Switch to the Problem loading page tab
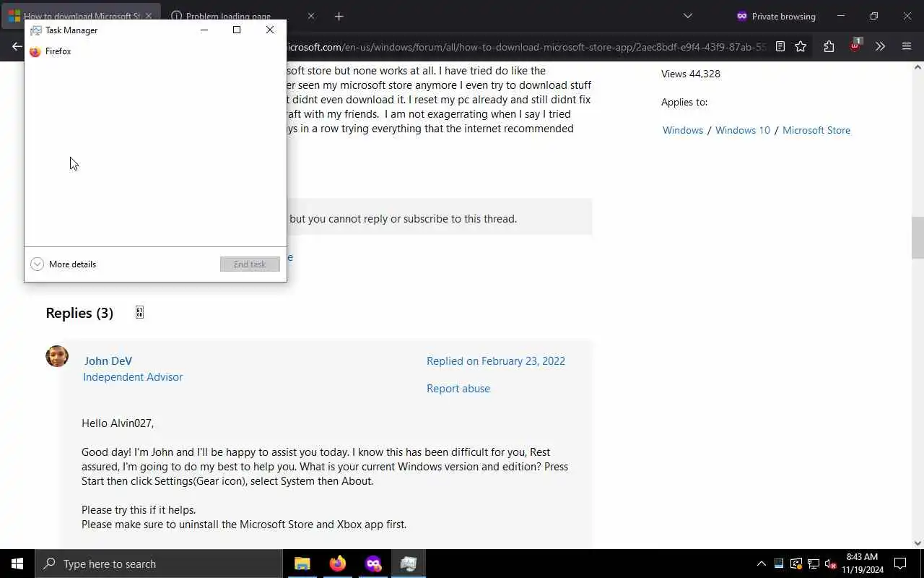The width and height of the screenshot is (924, 578). [x=228, y=16]
